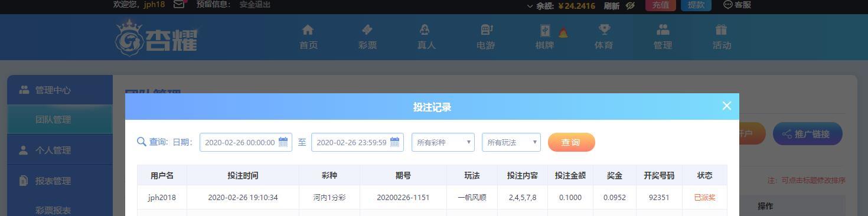868x216 pixels.
Task: Close the 投注记录 dialog
Action: coord(726,106)
